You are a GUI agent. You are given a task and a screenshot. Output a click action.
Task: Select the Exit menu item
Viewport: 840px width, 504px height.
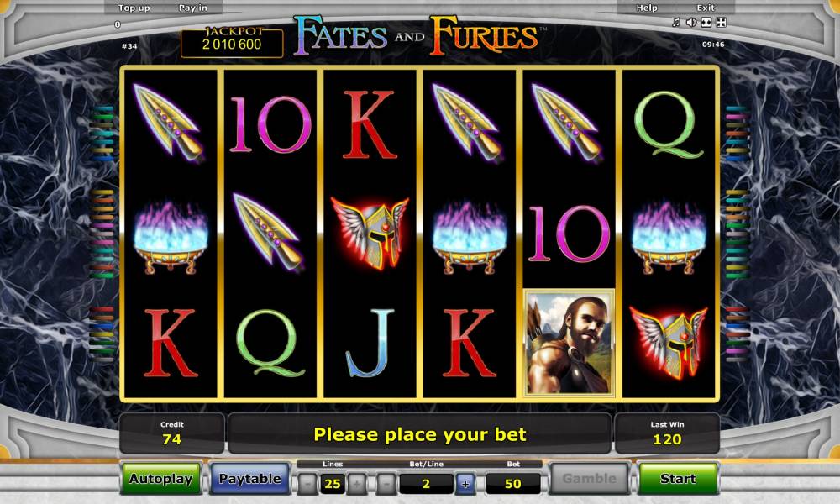(706, 8)
